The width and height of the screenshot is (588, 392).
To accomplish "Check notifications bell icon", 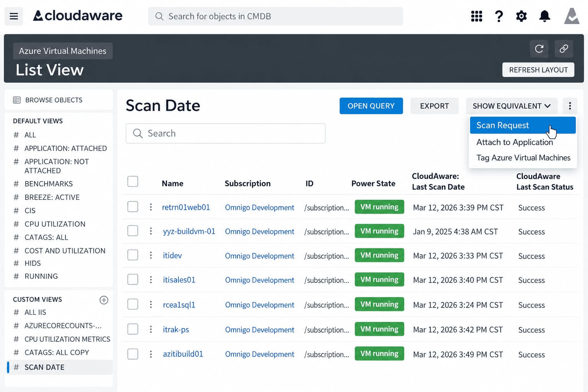I will [544, 16].
